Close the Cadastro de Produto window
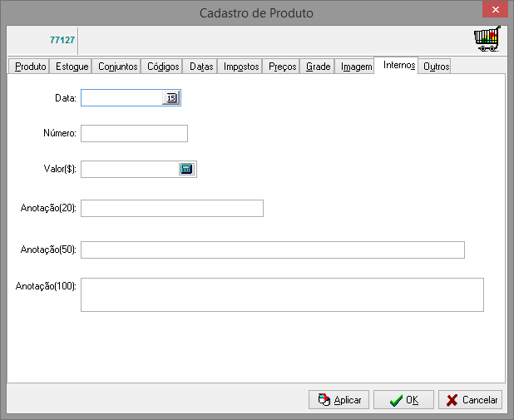This screenshot has height=420, width=514. coord(497,11)
